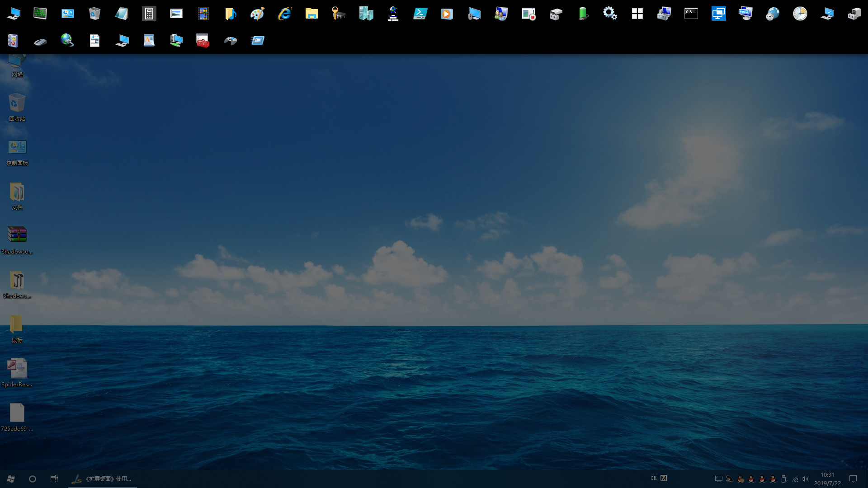Open the Start menu

tap(10, 479)
